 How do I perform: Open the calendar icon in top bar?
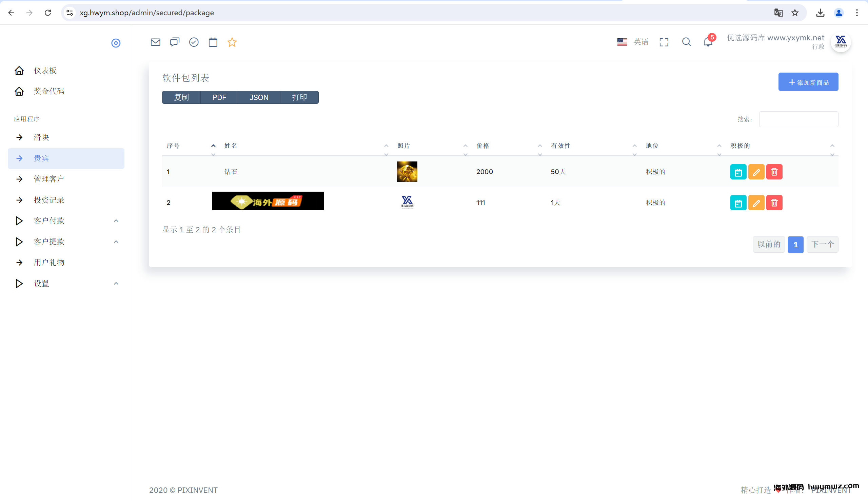click(213, 42)
